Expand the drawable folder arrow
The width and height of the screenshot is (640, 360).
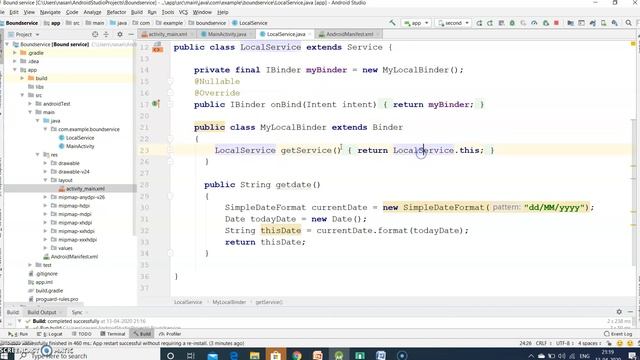click(x=45, y=163)
